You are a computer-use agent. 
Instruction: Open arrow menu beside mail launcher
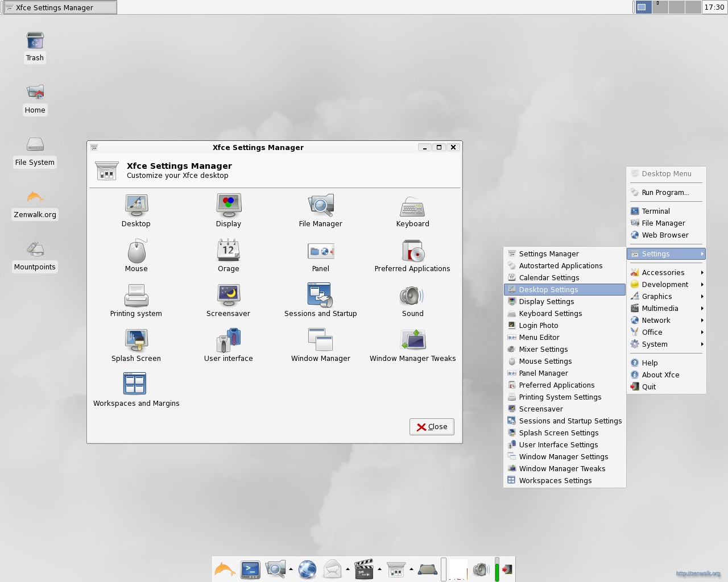click(348, 569)
